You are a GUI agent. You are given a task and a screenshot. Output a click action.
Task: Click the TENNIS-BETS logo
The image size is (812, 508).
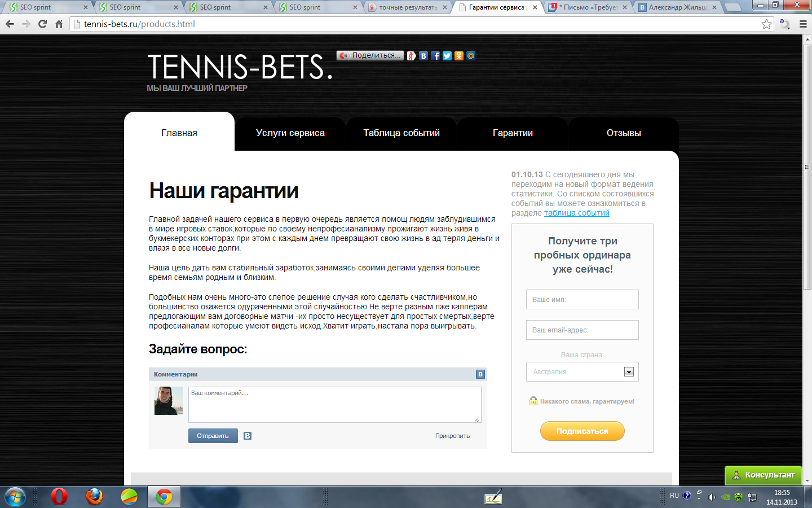pyautogui.click(x=240, y=67)
